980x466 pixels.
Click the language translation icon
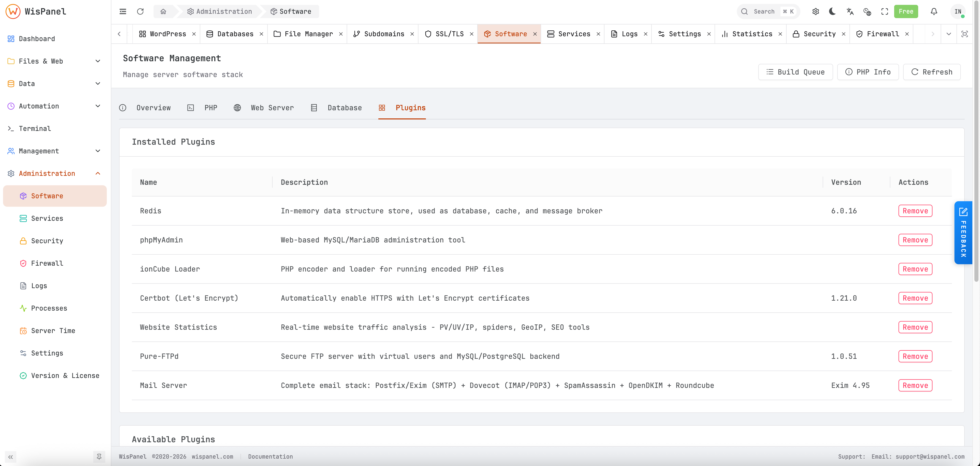pyautogui.click(x=849, y=12)
